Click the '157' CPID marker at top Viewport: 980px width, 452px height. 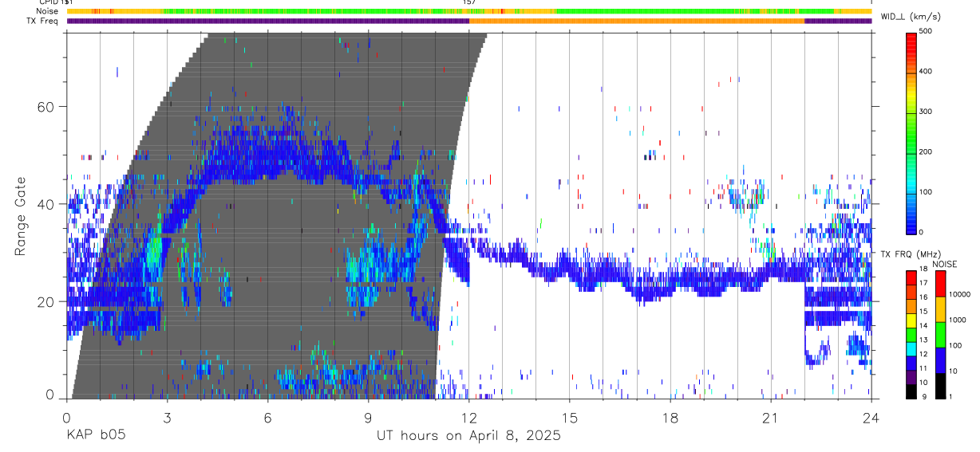[x=469, y=2]
